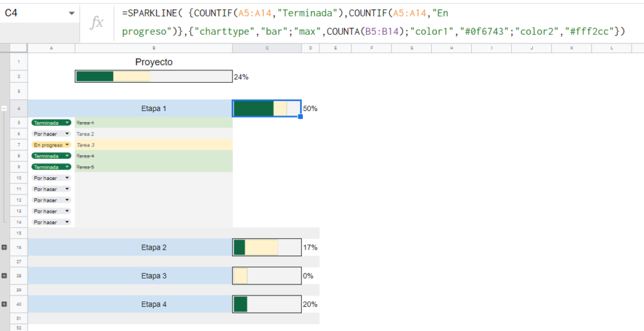Open the Terminada dropdown beside Tarea 5
This screenshot has height=331, width=644.
click(67, 167)
